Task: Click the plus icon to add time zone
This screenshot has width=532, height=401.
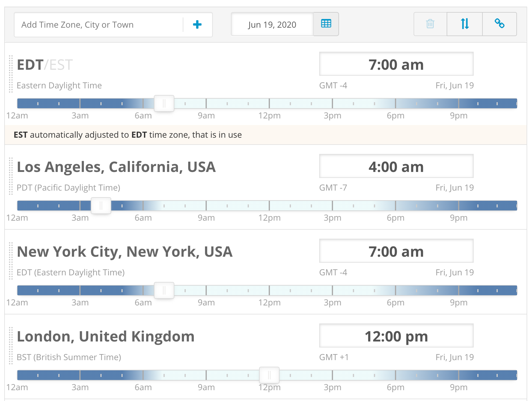Action: click(197, 25)
